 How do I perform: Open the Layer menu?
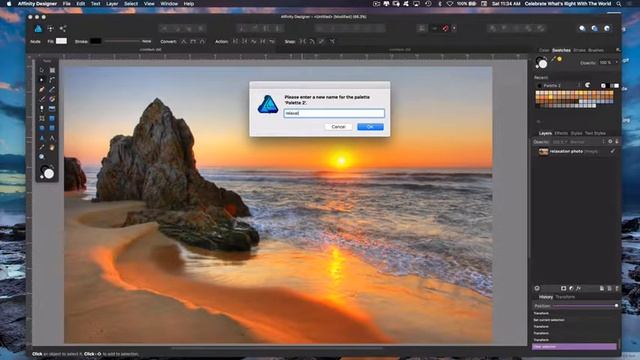112,4
